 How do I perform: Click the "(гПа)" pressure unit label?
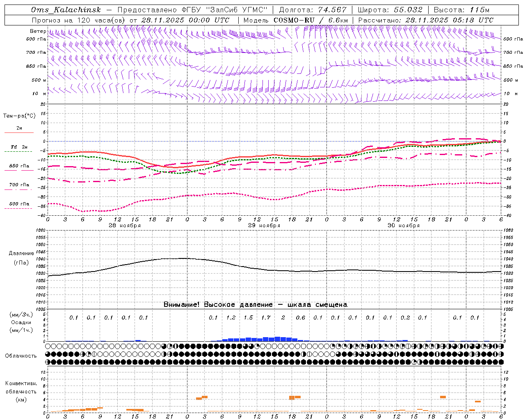[x=21, y=262]
